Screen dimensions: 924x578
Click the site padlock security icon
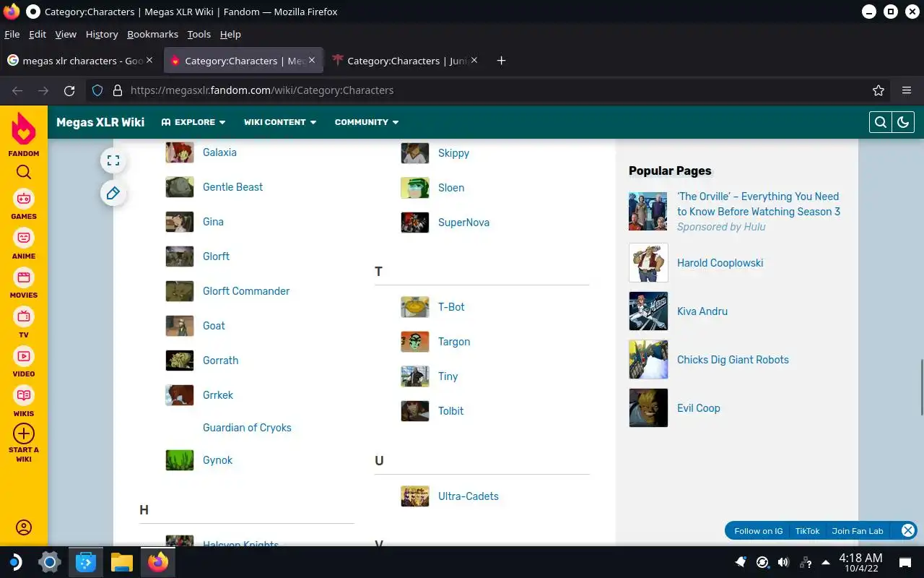point(118,90)
